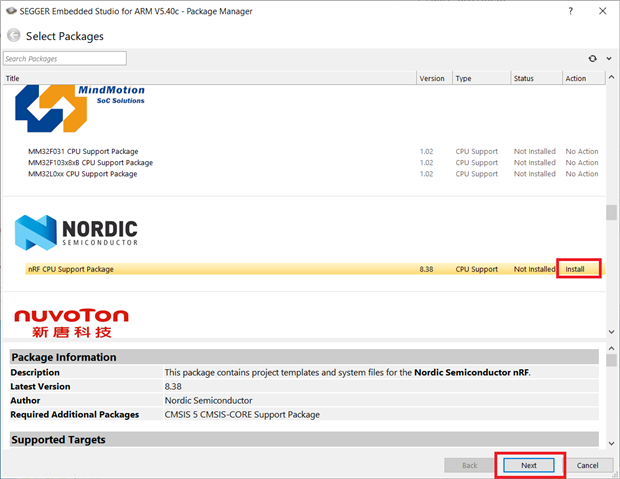Click the disabled Back button
Viewport: 620px width, 479px height.
click(x=469, y=466)
